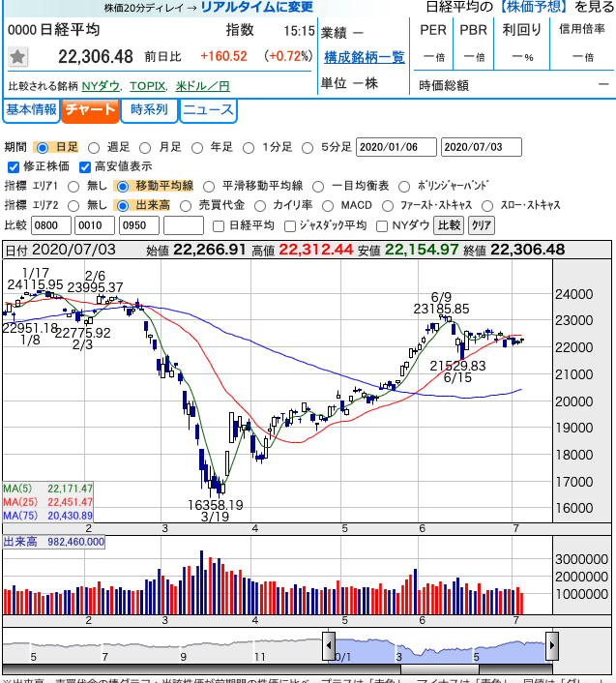Image resolution: width=616 pixels, height=683 pixels.
Task: Click the 高値 value 22,312.44
Action: pyautogui.click(x=315, y=250)
